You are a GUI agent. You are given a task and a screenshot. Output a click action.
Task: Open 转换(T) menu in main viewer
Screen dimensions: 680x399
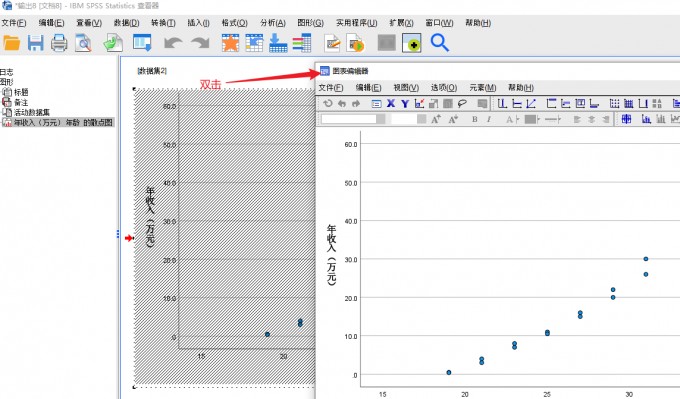(x=163, y=23)
